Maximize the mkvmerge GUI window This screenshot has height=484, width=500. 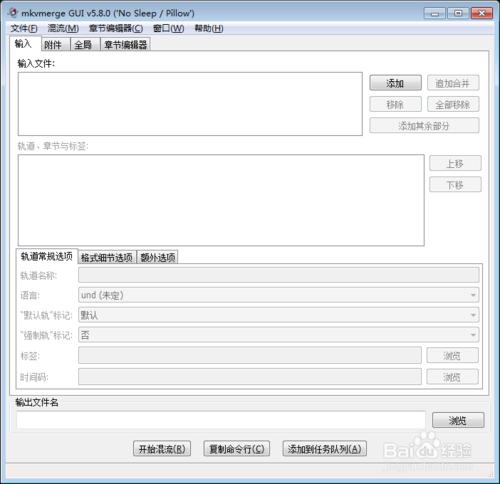pyautogui.click(x=458, y=13)
